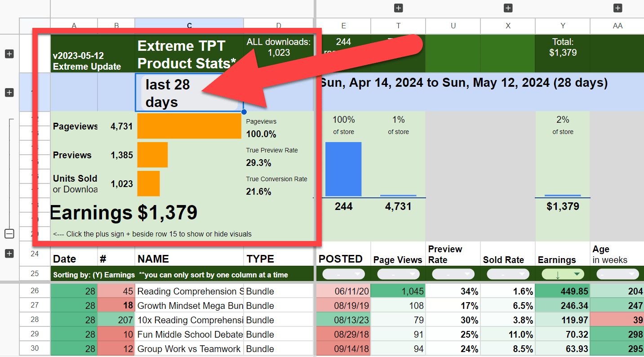Click the 'Page Views' heading cell
644x357 pixels.
tap(398, 254)
